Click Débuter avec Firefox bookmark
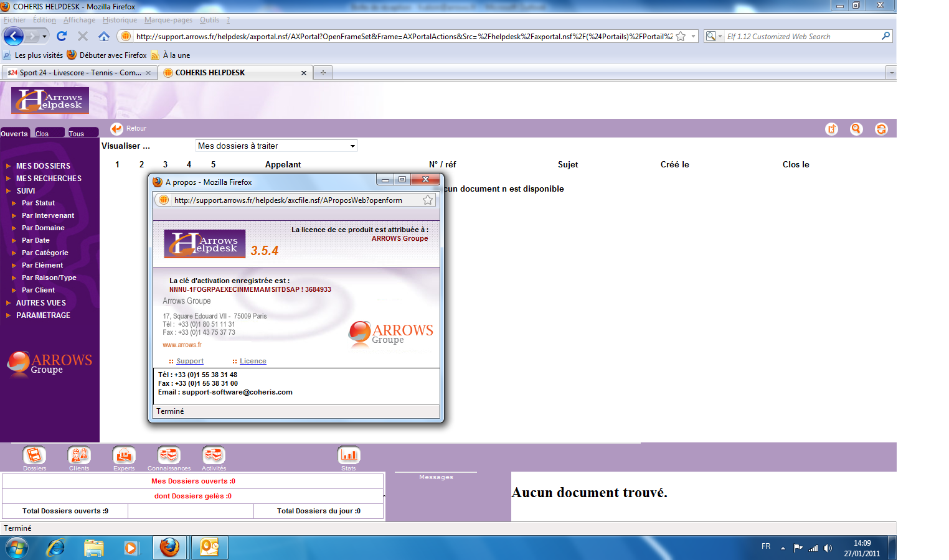The height and width of the screenshot is (560, 949). click(x=106, y=55)
